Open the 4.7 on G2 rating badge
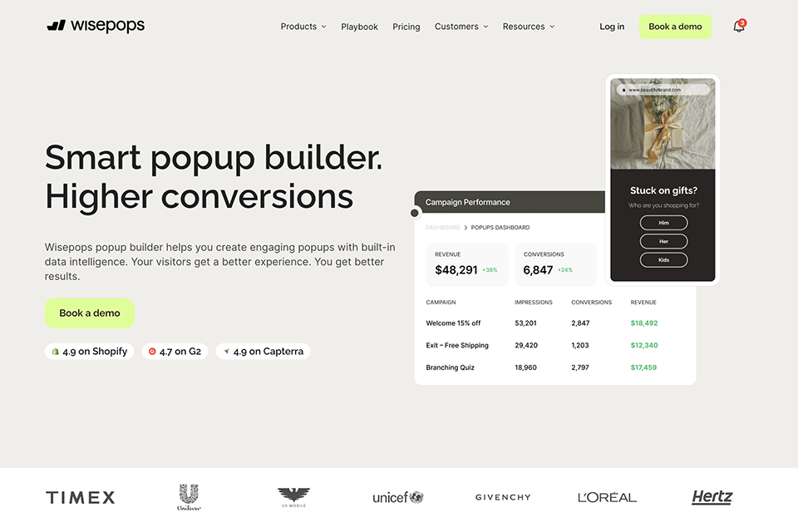The image size is (798, 532). coord(175,352)
